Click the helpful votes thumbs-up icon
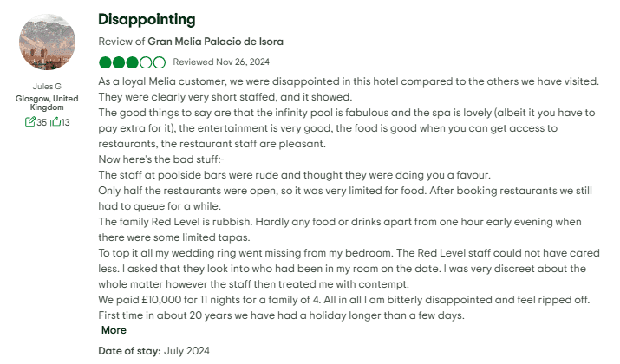620x364 pixels. click(x=55, y=123)
